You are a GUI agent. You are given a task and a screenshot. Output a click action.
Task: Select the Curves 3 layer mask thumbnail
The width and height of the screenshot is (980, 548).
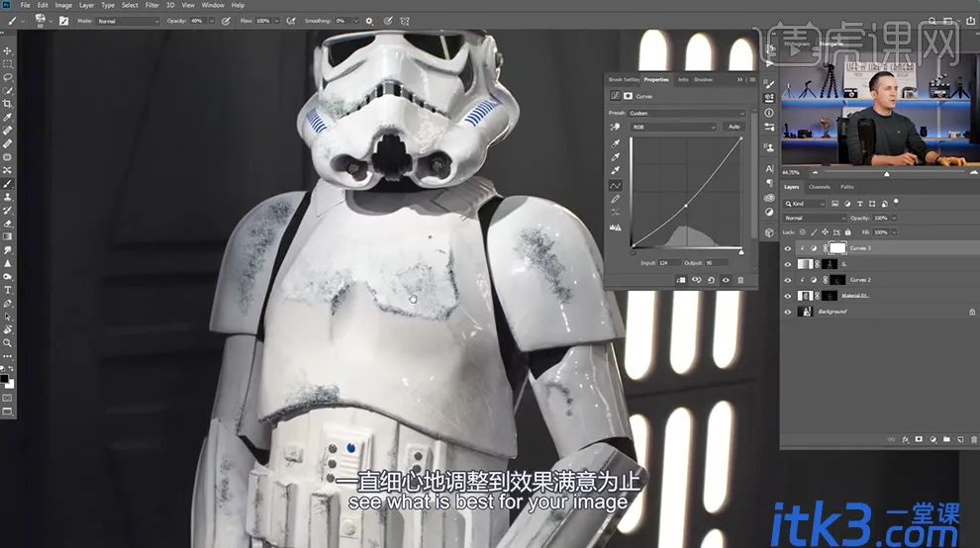[x=837, y=248]
